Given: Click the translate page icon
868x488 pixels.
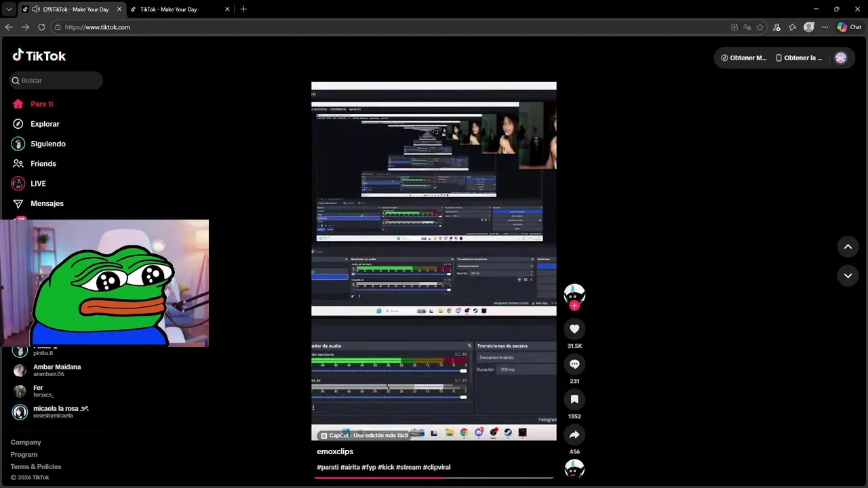Looking at the screenshot, I should coord(747,27).
